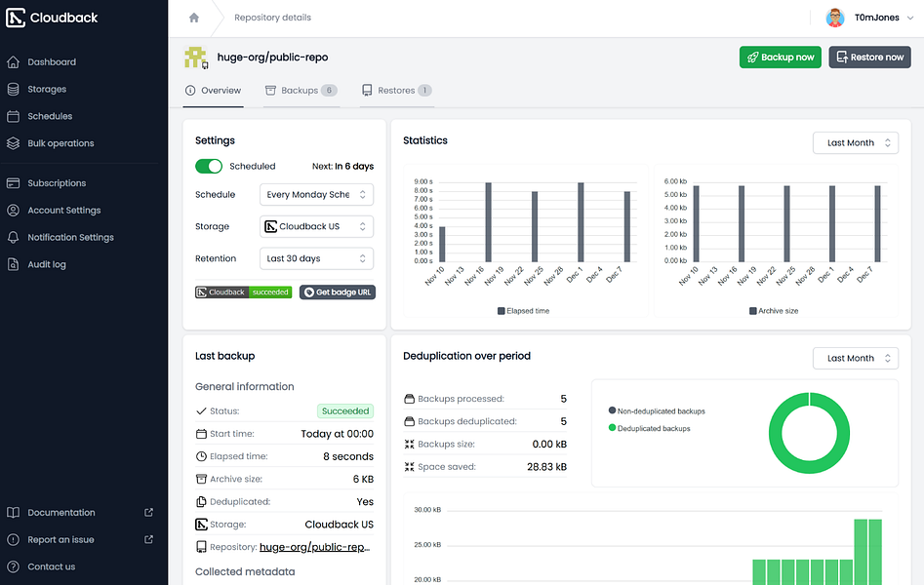Viewport: 924px width, 585px height.
Task: Click the Account Settings user icon
Action: 13,211
